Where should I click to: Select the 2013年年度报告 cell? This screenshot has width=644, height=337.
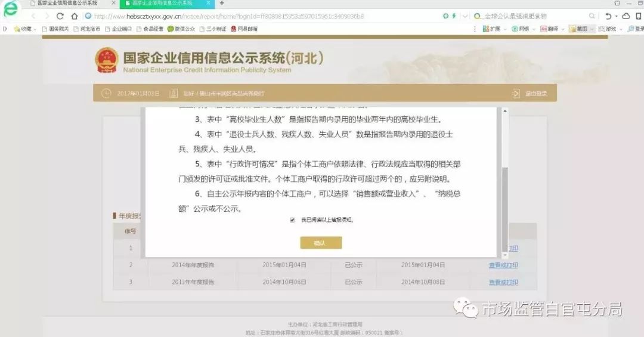click(193, 282)
